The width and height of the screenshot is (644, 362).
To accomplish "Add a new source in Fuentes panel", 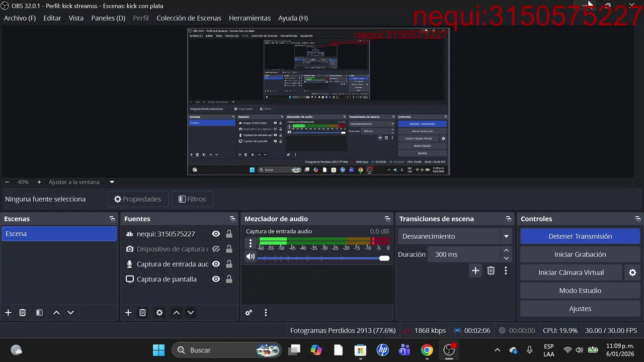I will pyautogui.click(x=128, y=313).
